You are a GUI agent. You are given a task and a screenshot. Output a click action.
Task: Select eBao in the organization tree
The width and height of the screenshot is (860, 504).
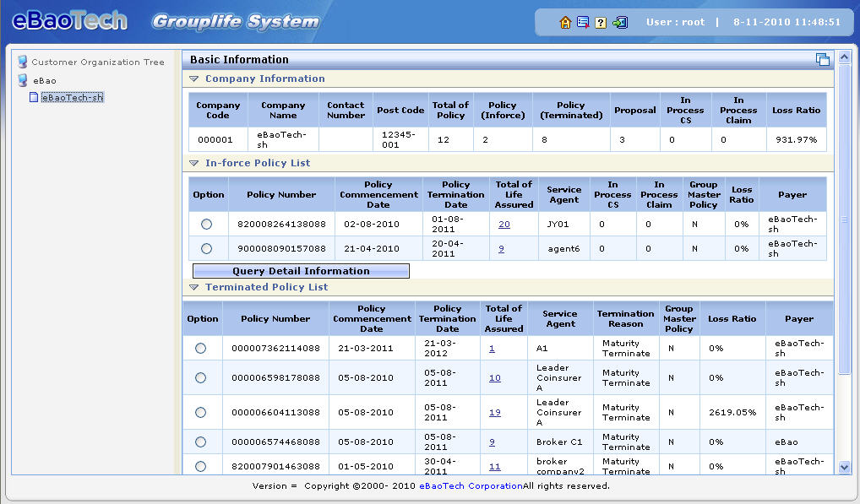tap(45, 80)
